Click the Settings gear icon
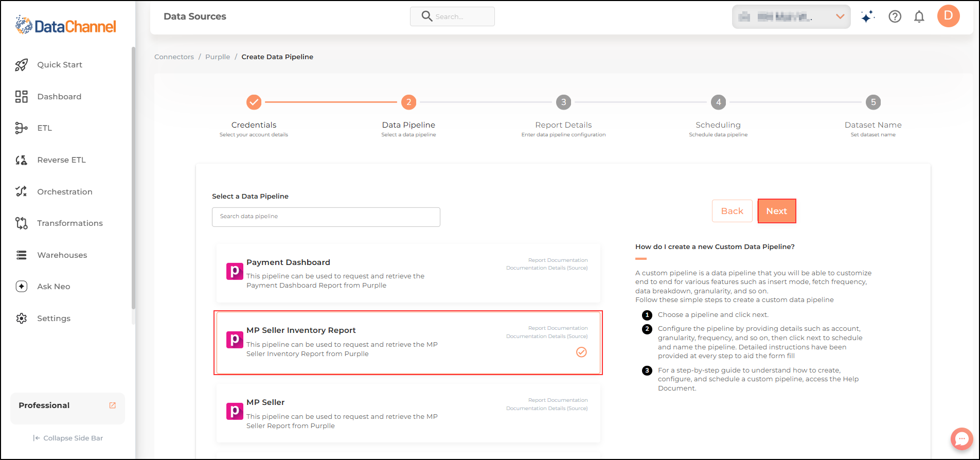 (x=21, y=319)
